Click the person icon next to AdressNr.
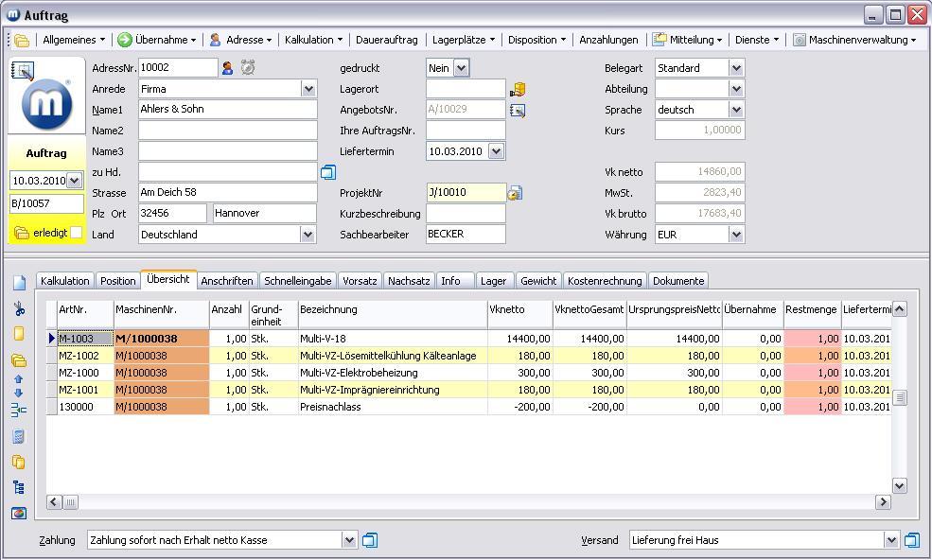The width and height of the screenshot is (932, 560). coord(227,68)
